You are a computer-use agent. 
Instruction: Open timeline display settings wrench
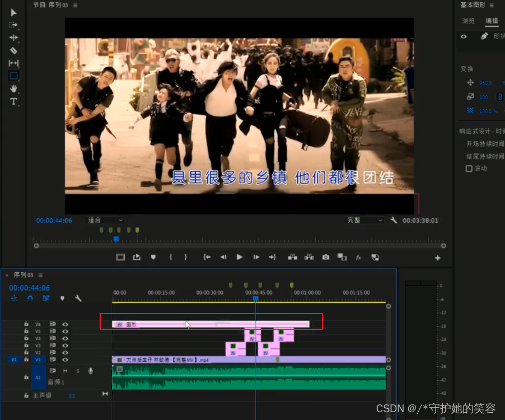(78, 298)
